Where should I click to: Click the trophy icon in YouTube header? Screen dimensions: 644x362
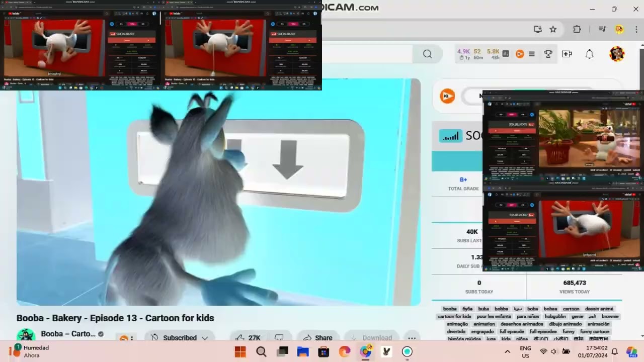pyautogui.click(x=548, y=54)
